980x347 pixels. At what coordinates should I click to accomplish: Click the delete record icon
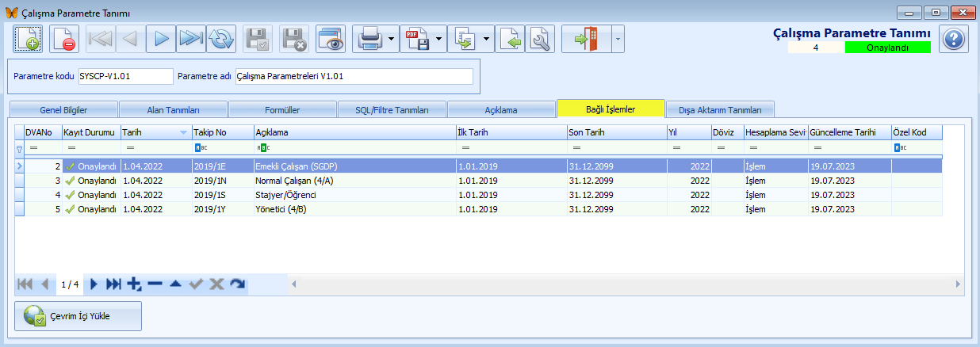pos(64,39)
